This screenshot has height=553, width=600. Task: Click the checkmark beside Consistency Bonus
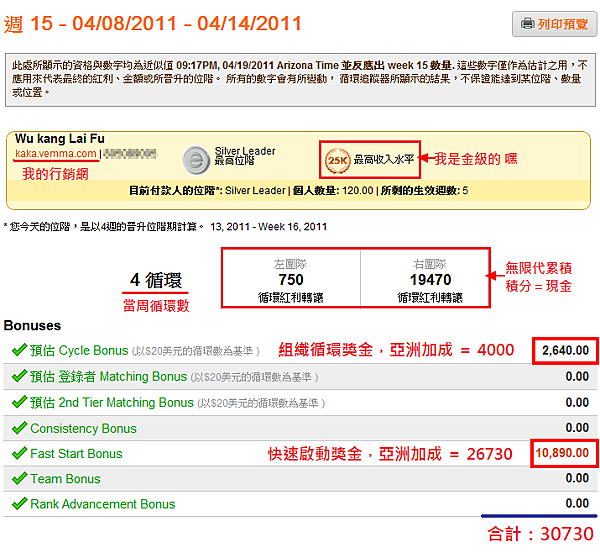(x=19, y=427)
